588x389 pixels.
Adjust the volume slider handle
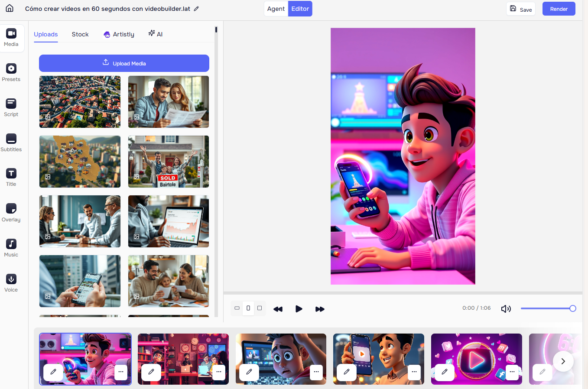pyautogui.click(x=573, y=308)
